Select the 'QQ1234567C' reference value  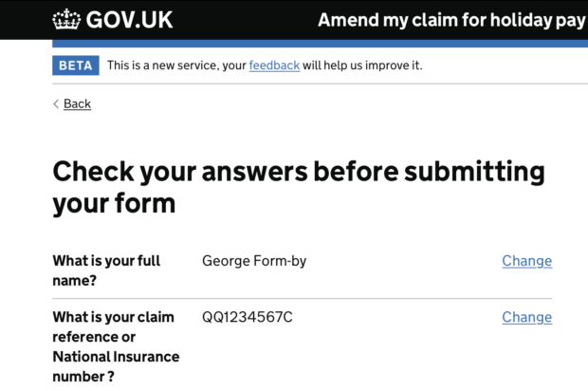coord(248,317)
